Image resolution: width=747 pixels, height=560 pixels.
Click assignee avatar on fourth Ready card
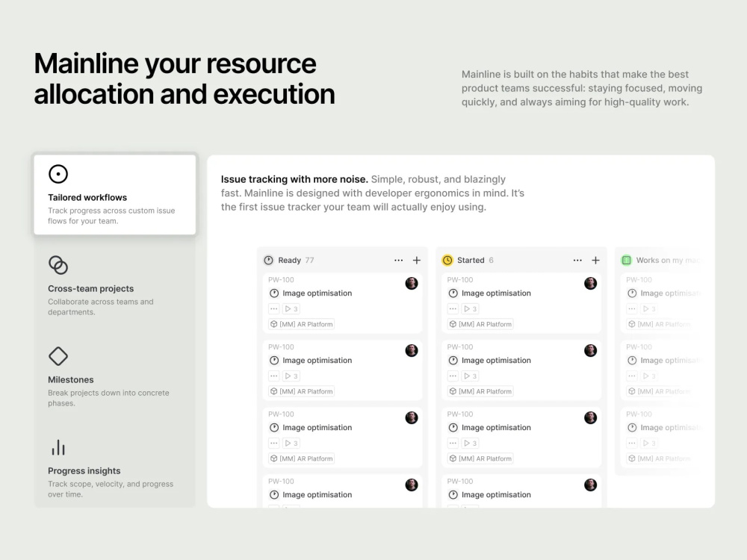point(412,485)
